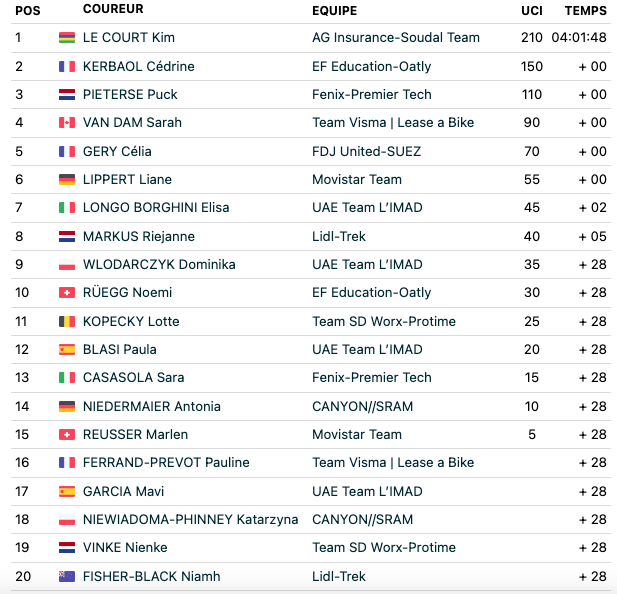Sort by the UCI column header
This screenshot has width=617, height=594.
click(532, 11)
